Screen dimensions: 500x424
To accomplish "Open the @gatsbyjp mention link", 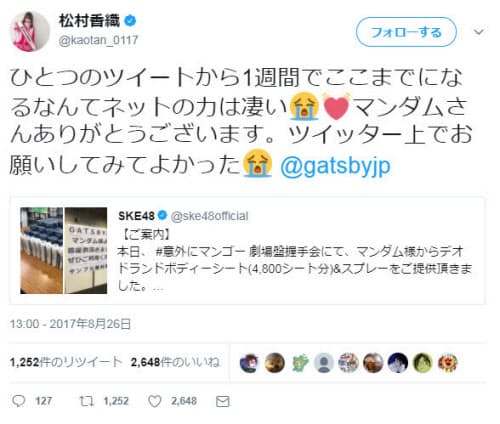I will (x=335, y=165).
